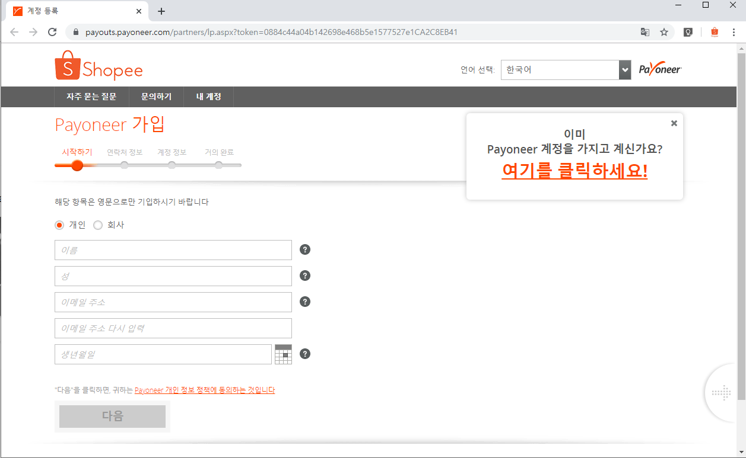Select the 계정 등록 browser tab
This screenshot has height=458, width=746.
pos(78,11)
